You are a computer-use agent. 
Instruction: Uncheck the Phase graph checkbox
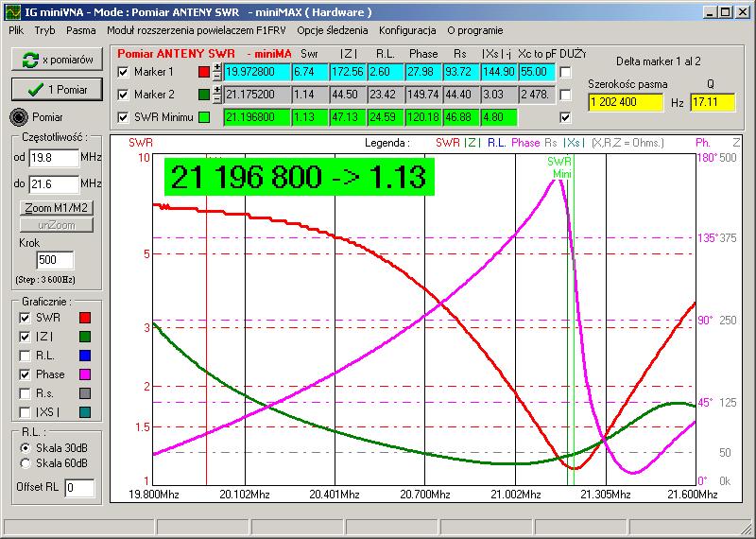pyautogui.click(x=26, y=374)
